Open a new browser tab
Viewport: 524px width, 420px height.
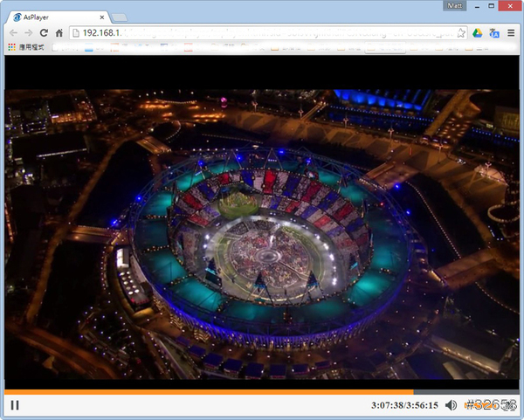[120, 17]
